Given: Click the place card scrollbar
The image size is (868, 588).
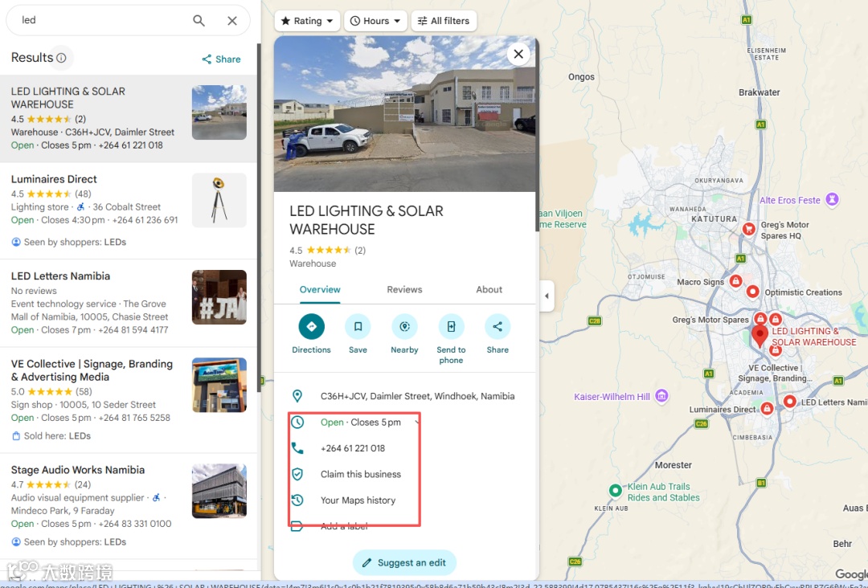Looking at the screenshot, I should [537, 136].
